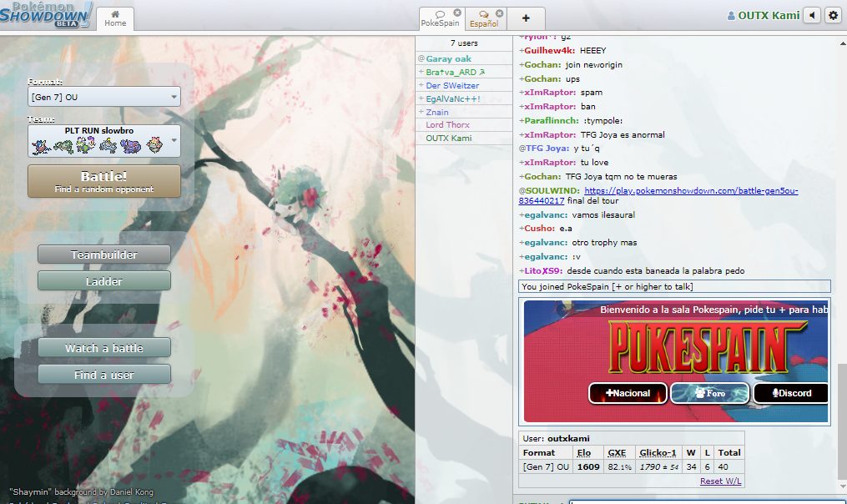Click the chat scrollbar thumb
This screenshot has width=847, height=504.
[x=842, y=421]
